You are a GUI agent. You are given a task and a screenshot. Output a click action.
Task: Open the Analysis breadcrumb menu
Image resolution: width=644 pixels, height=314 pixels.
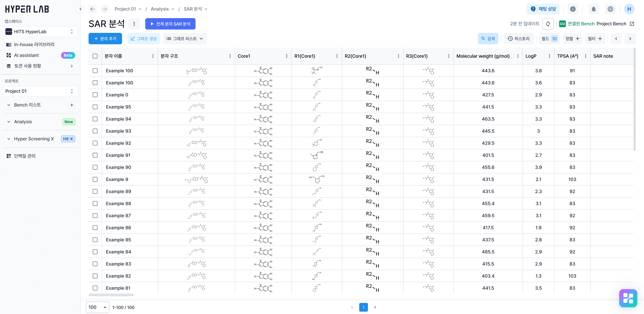click(x=163, y=9)
